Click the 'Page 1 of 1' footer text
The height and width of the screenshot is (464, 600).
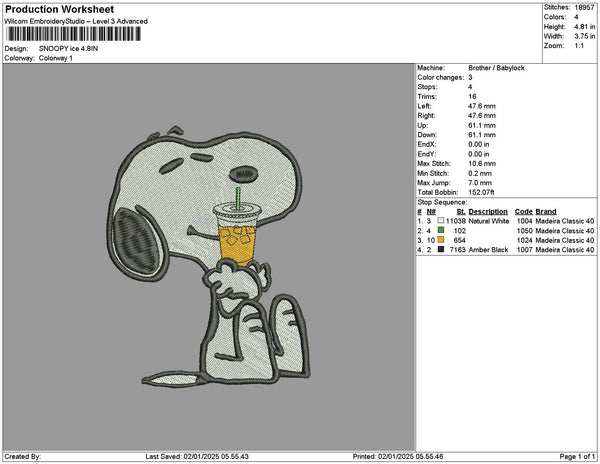pyautogui.click(x=577, y=457)
